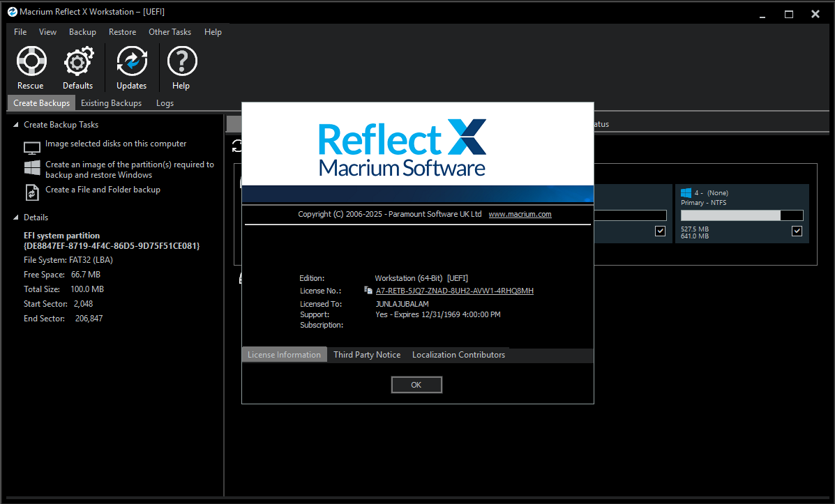The image size is (835, 504).
Task: Switch to the Third Party Notice tab
Action: coord(367,355)
